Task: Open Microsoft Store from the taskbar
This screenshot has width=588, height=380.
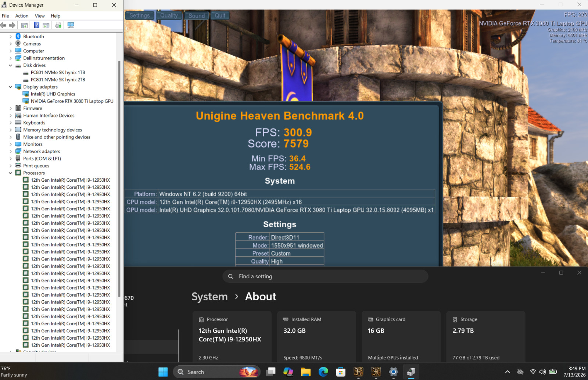Action: click(x=341, y=372)
